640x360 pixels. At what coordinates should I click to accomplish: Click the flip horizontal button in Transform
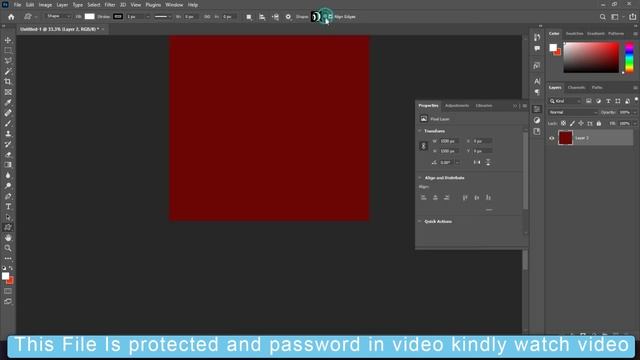(x=477, y=162)
